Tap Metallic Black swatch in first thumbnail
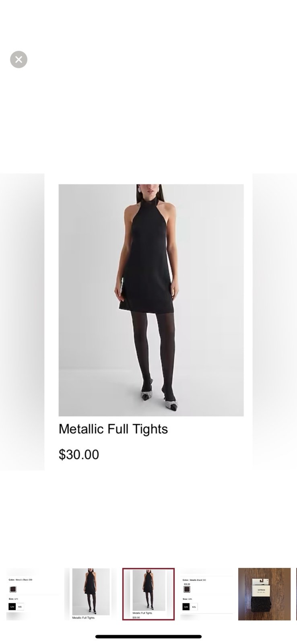 tap(13, 589)
